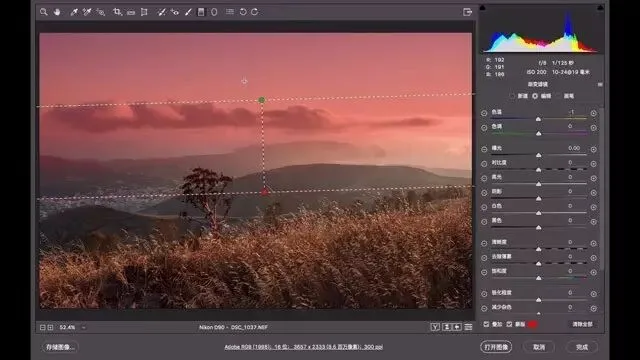640x360 pixels.
Task: Select the Zoom tool magnifier
Action: [44, 12]
